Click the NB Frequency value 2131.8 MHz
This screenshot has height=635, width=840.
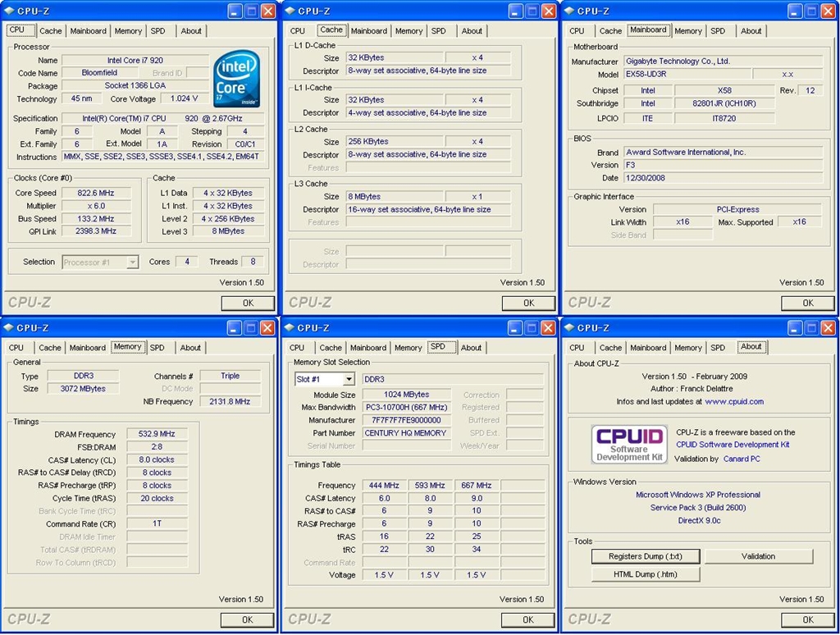(231, 401)
